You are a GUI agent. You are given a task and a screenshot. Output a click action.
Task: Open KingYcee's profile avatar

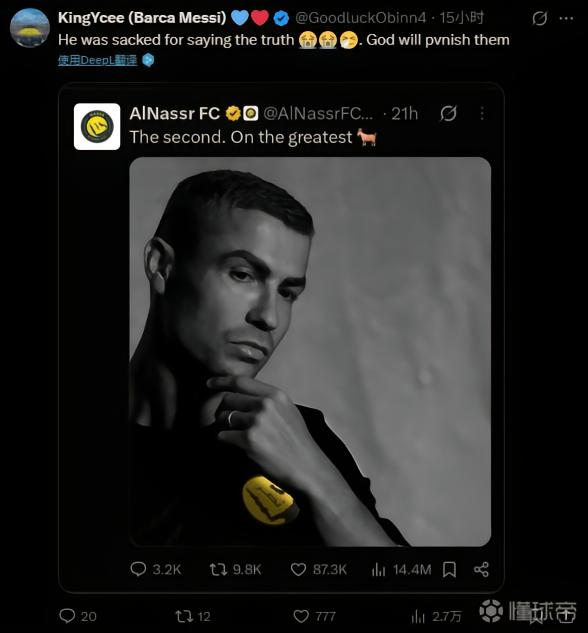[29, 27]
